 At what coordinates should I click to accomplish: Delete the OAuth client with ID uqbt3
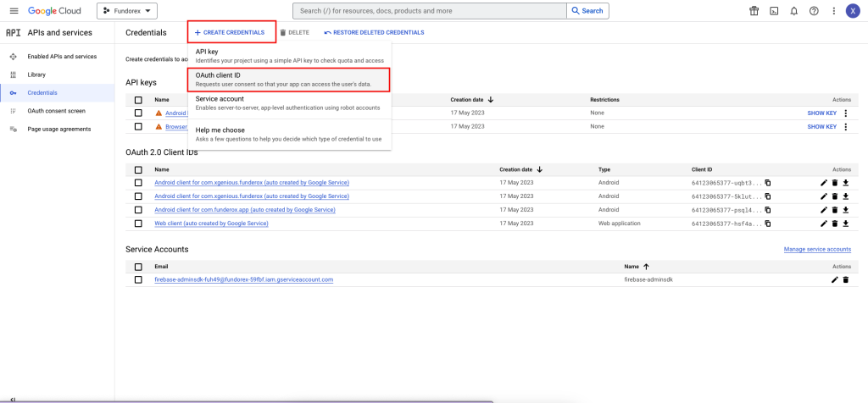pyautogui.click(x=835, y=182)
